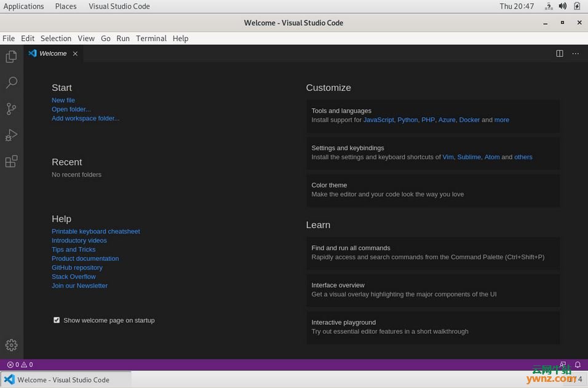Open the Terminal menu

(151, 38)
